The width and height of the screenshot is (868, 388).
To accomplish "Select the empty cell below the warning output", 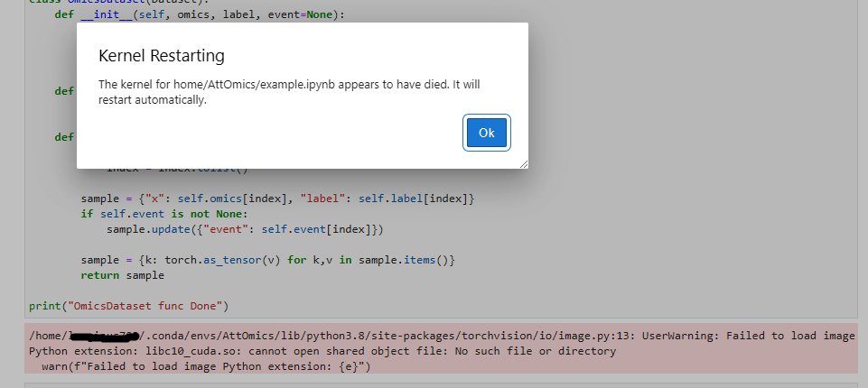I will click(x=441, y=384).
